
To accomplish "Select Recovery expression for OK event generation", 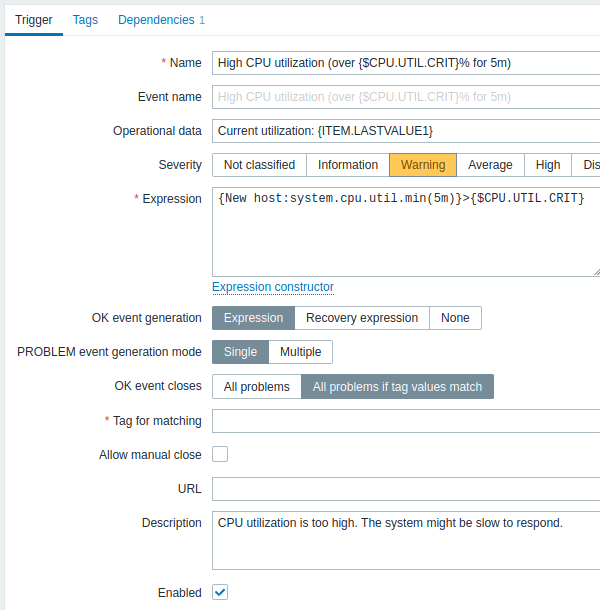I will (362, 318).
